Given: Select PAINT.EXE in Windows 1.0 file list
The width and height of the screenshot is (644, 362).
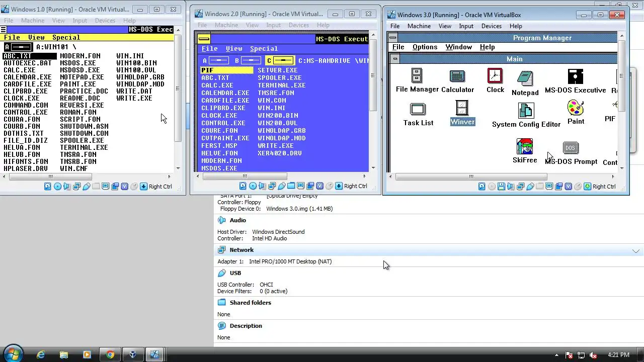Looking at the screenshot, I should click(77, 84).
